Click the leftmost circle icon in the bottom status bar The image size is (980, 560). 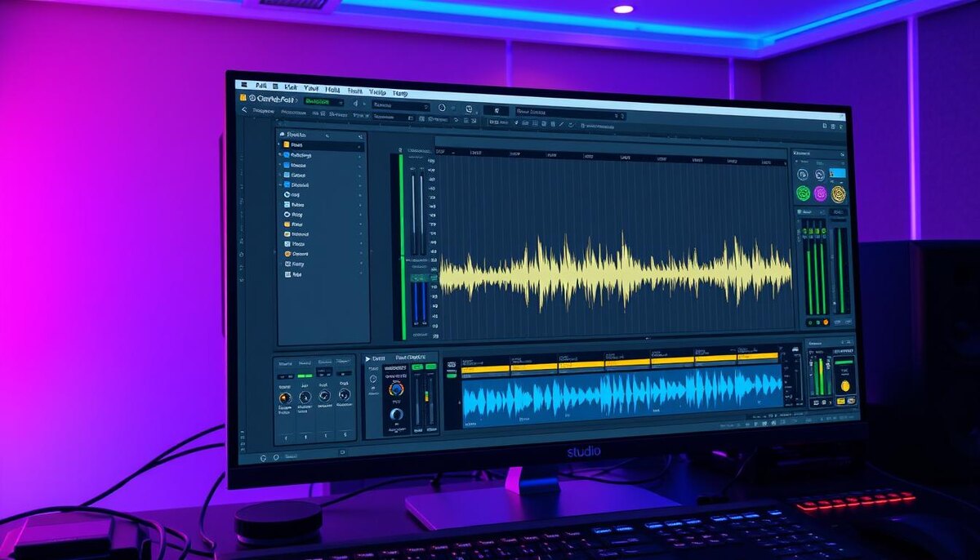pos(263,458)
